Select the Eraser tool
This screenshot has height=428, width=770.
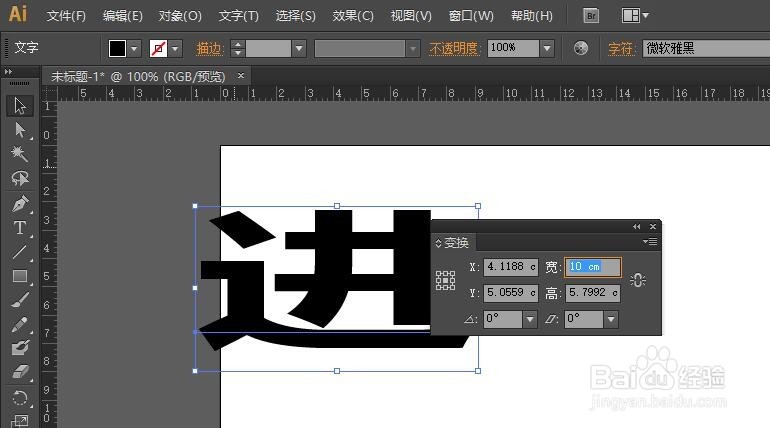pyautogui.click(x=20, y=372)
